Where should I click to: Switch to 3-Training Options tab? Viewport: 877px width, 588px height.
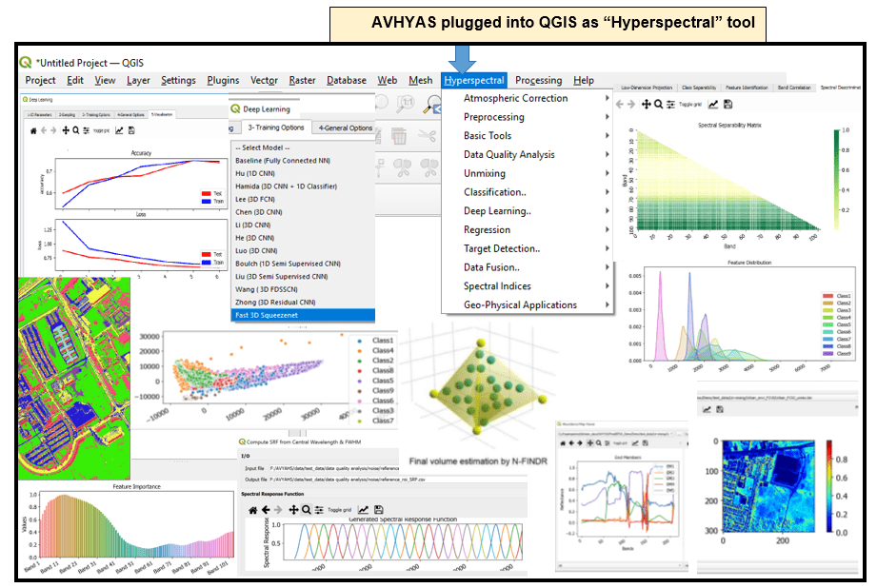tap(276, 127)
